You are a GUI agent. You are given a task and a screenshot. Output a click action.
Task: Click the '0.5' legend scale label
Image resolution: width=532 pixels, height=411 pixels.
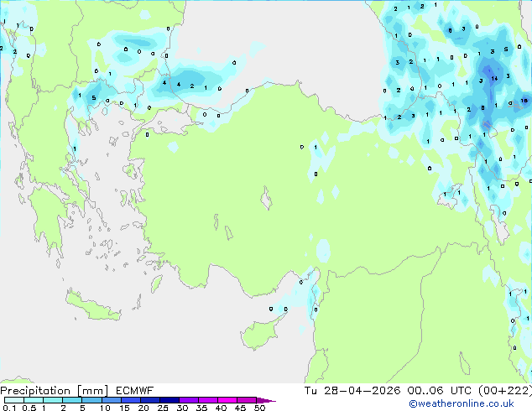pos(29,408)
